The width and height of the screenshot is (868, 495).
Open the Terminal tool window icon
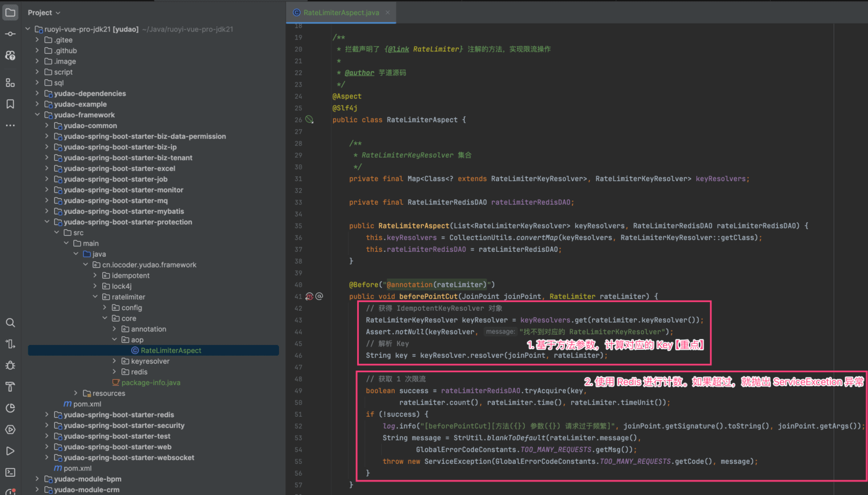pos(10,472)
